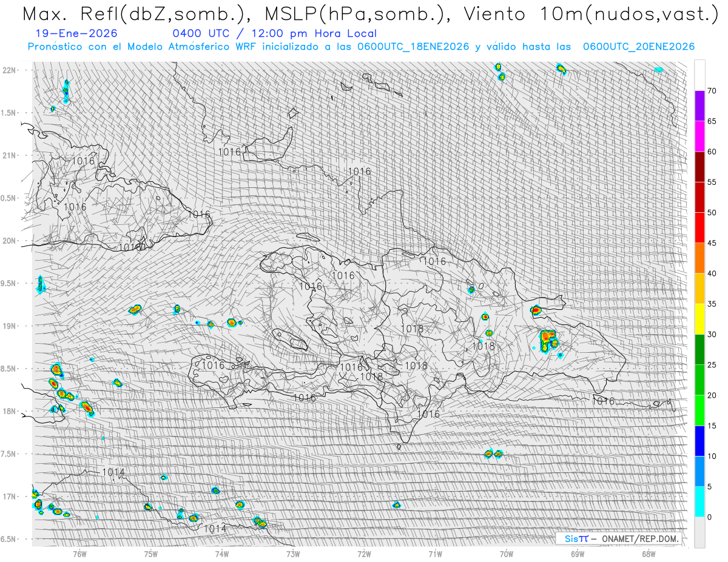This screenshot has width=728, height=562.
Task: Click the 18N latitude axis label
Action: coord(10,411)
